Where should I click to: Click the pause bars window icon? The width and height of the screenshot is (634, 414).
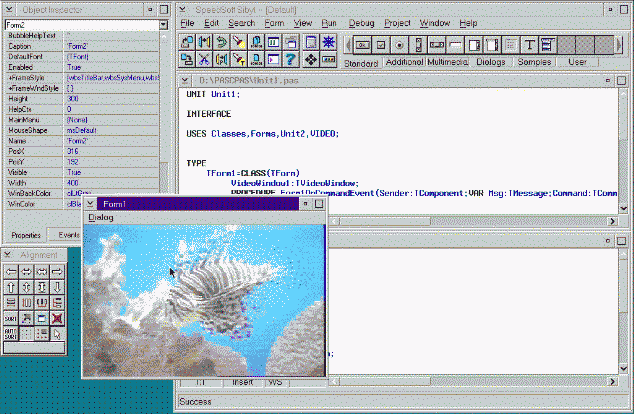274,42
